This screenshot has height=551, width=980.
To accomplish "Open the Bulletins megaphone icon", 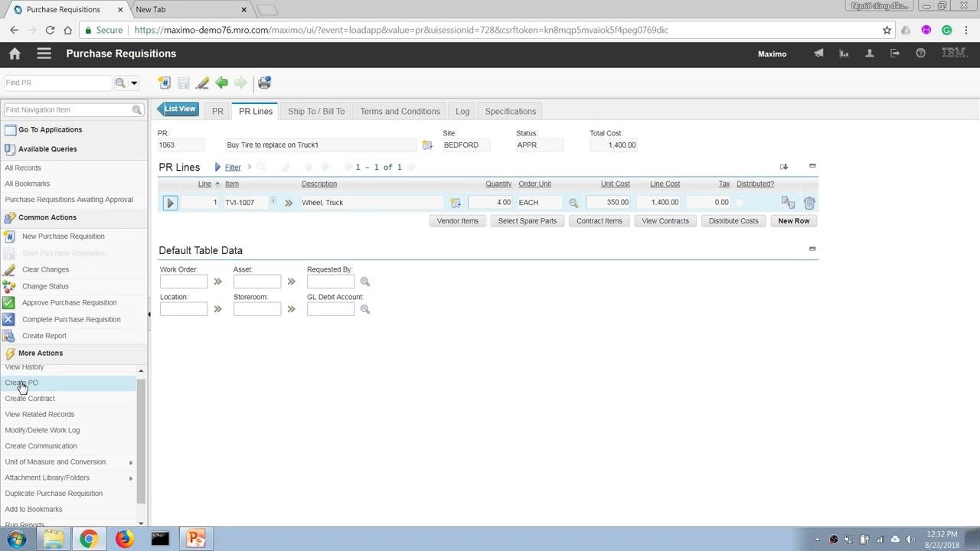I will (x=818, y=54).
